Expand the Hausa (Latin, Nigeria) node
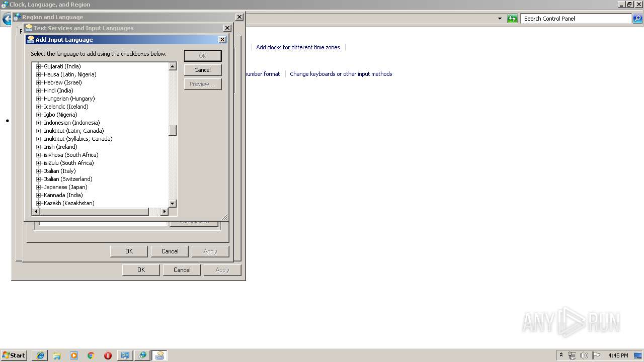Image resolution: width=644 pixels, height=362 pixels. coord(38,74)
